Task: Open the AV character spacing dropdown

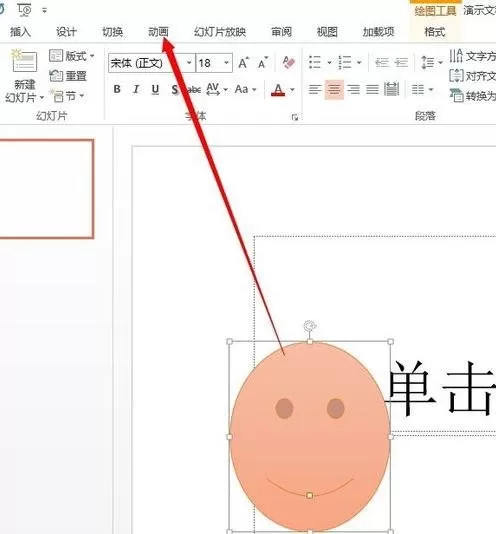Action: pos(217,90)
